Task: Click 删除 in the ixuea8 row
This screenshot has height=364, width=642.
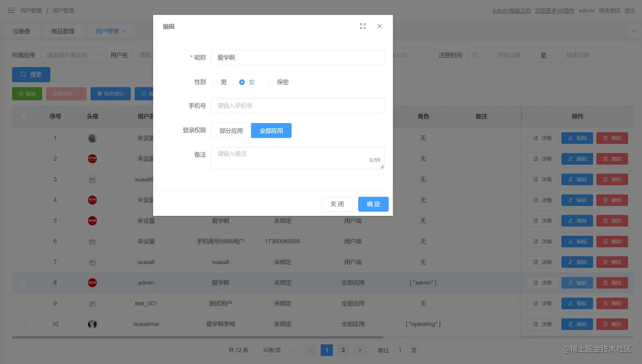Action: [x=612, y=262]
